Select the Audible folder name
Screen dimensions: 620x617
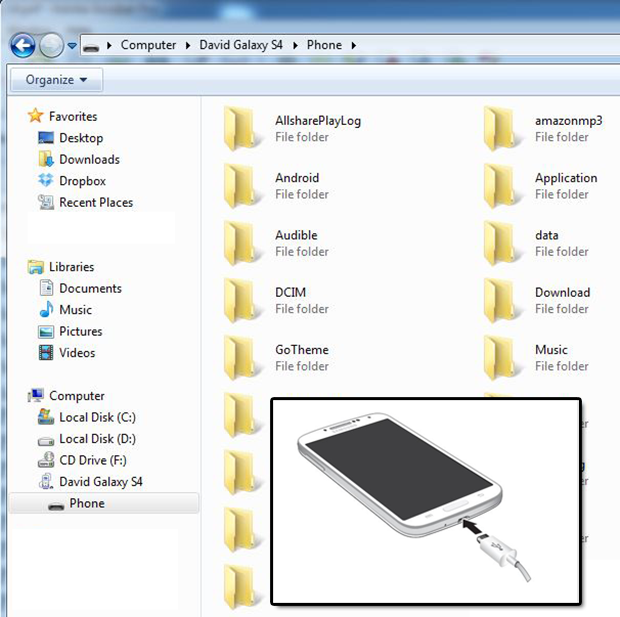tap(296, 235)
